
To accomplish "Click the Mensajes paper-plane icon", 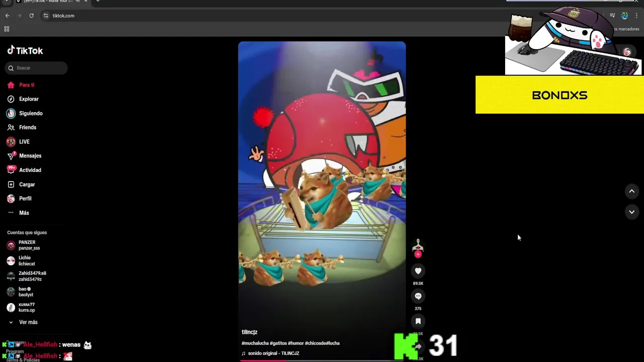I will (11, 156).
